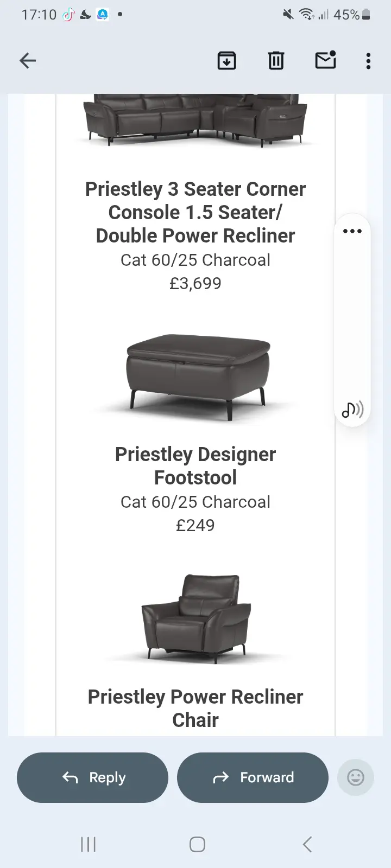The image size is (391, 868).
Task: Tap Android home navigation button
Action: 197,844
